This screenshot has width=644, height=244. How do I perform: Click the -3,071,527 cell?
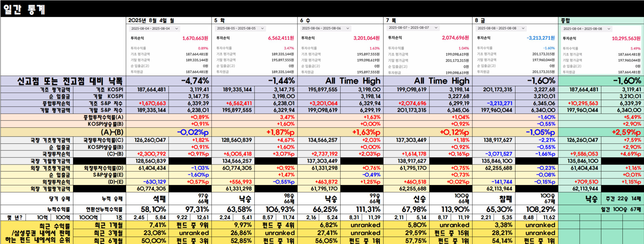click(498, 154)
